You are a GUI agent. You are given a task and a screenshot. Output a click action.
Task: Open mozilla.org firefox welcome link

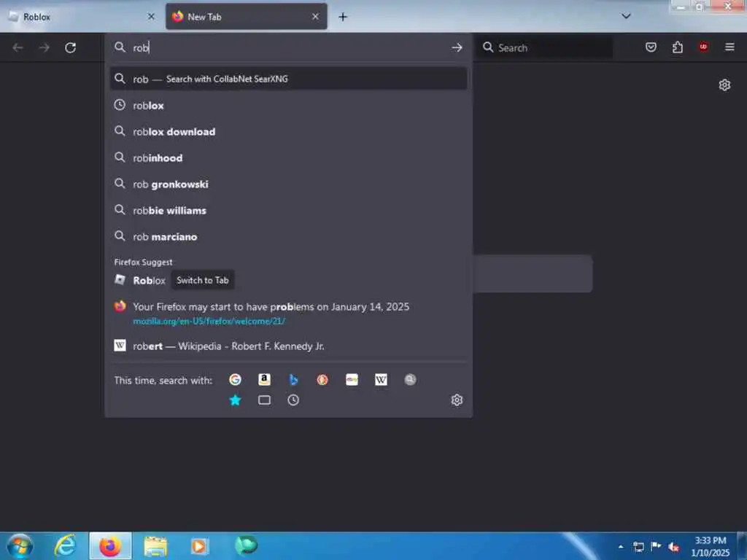click(x=209, y=321)
